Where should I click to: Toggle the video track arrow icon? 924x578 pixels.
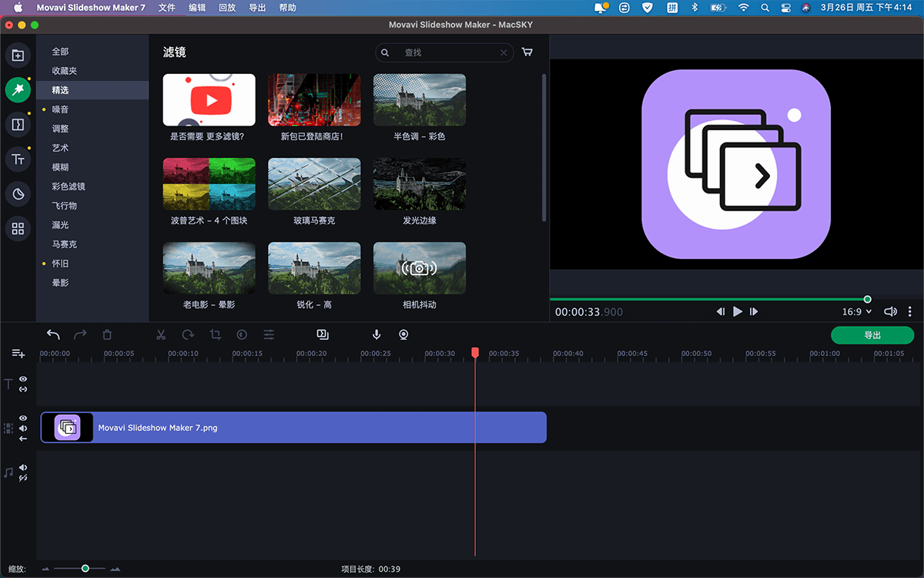click(23, 439)
